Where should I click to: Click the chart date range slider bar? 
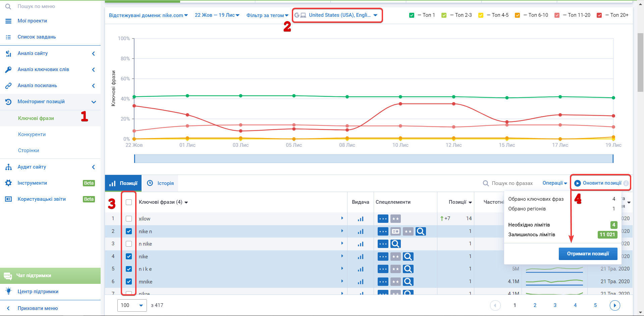[x=373, y=159]
